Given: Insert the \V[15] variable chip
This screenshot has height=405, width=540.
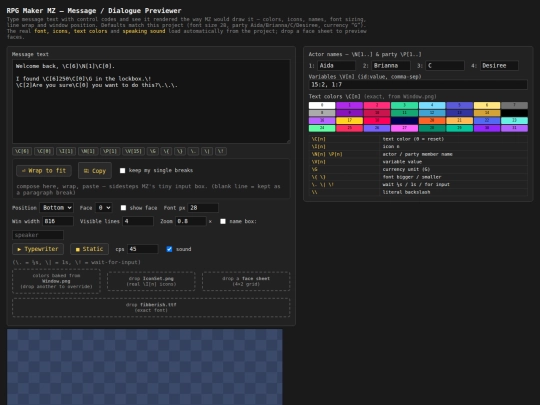Looking at the screenshot, I should tap(133, 151).
